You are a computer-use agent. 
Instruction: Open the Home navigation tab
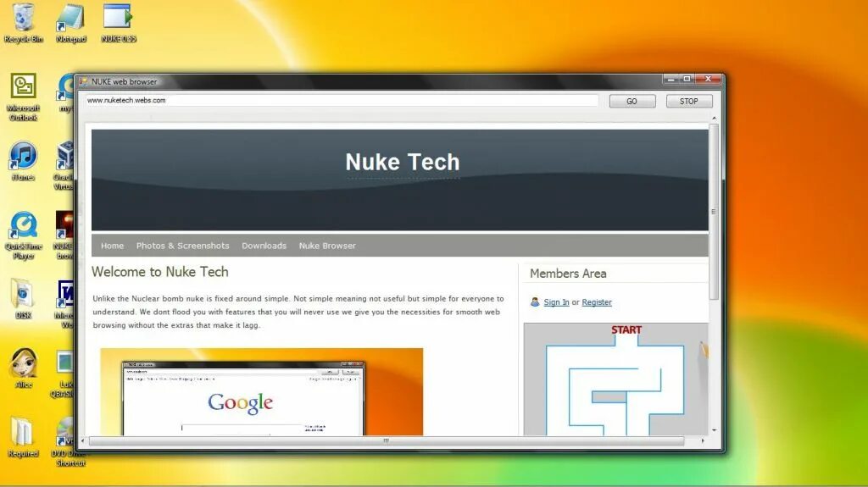click(113, 246)
